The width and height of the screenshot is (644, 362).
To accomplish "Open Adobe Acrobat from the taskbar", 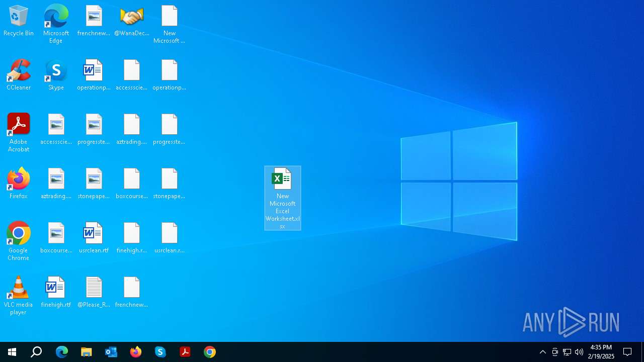I will (185, 352).
